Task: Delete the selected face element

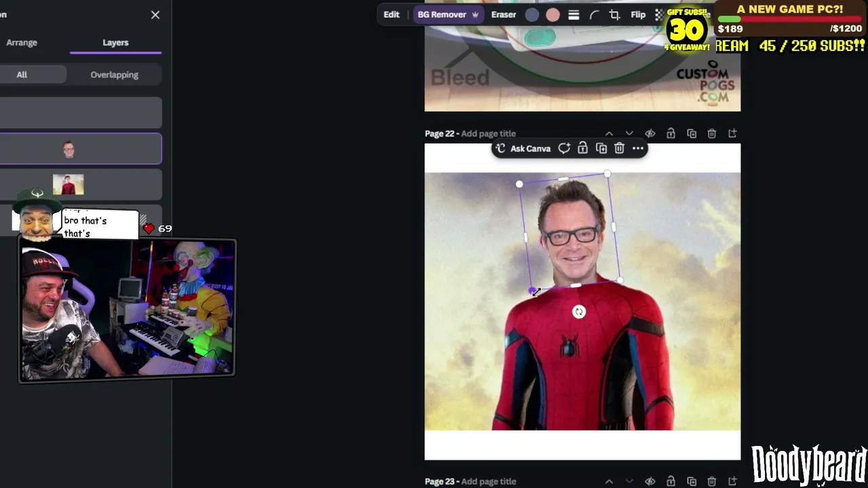Action: [619, 148]
